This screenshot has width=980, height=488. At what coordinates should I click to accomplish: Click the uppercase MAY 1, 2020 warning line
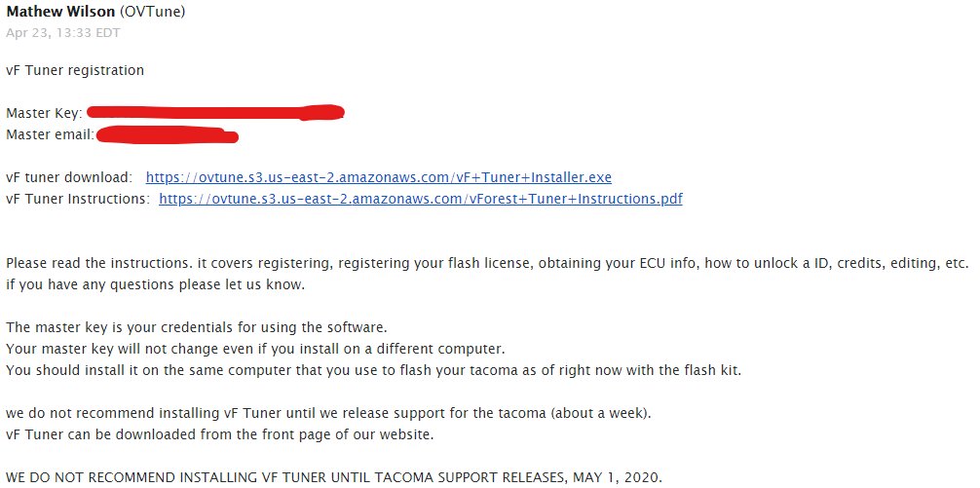pyautogui.click(x=334, y=478)
